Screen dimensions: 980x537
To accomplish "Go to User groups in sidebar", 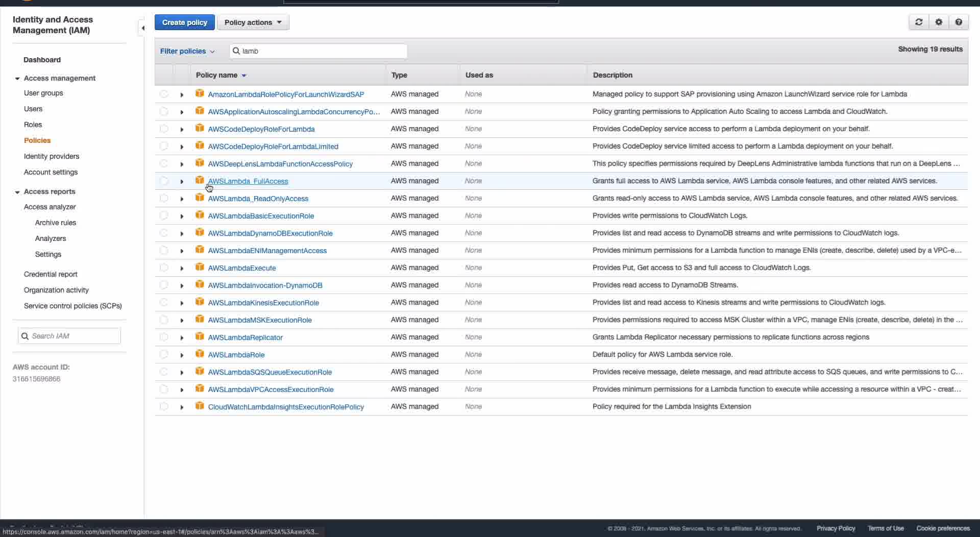I will pos(43,93).
